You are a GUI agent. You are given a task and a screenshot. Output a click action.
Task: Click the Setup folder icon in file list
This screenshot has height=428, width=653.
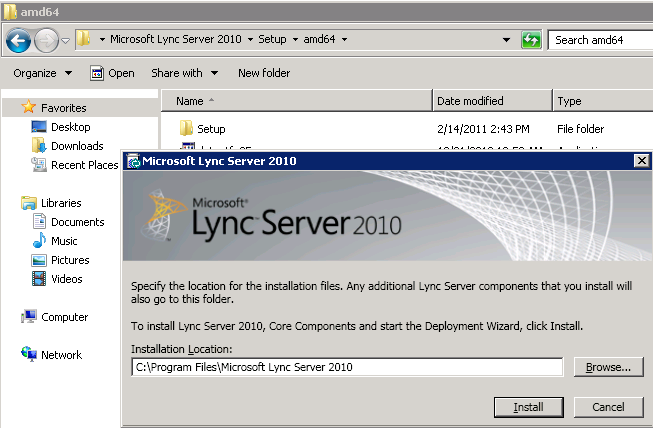[x=186, y=128]
